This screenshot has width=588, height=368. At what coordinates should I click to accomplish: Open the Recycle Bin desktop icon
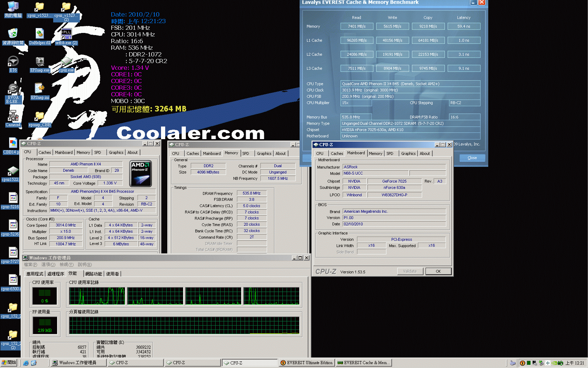13,36
